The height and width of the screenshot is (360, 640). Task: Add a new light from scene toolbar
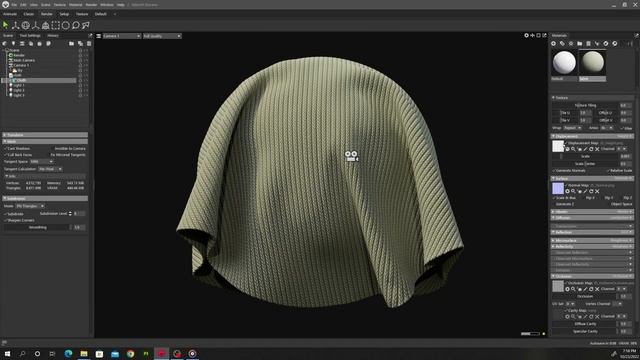13,43
